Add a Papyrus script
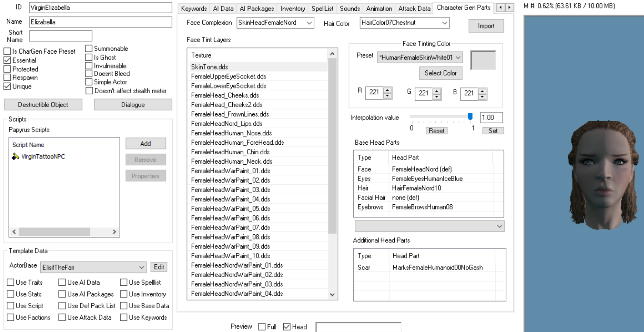The width and height of the screenshot is (644, 332). click(145, 144)
